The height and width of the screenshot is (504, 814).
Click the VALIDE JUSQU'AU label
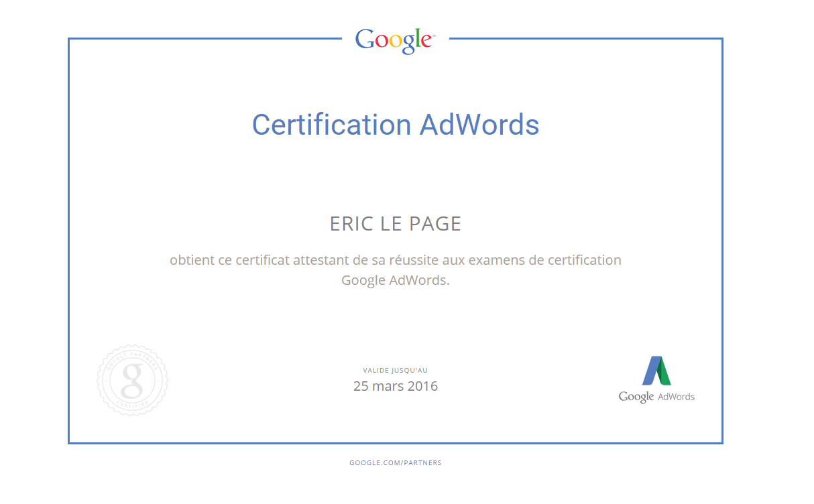pos(395,370)
